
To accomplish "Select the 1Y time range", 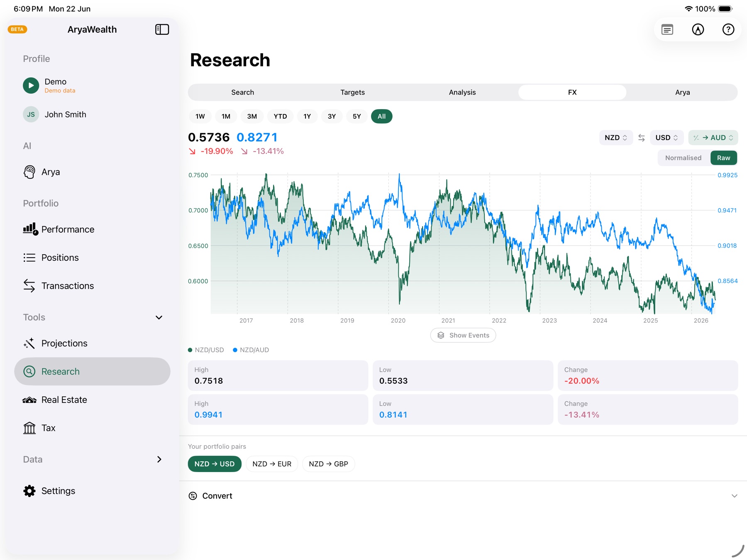I will click(x=307, y=116).
